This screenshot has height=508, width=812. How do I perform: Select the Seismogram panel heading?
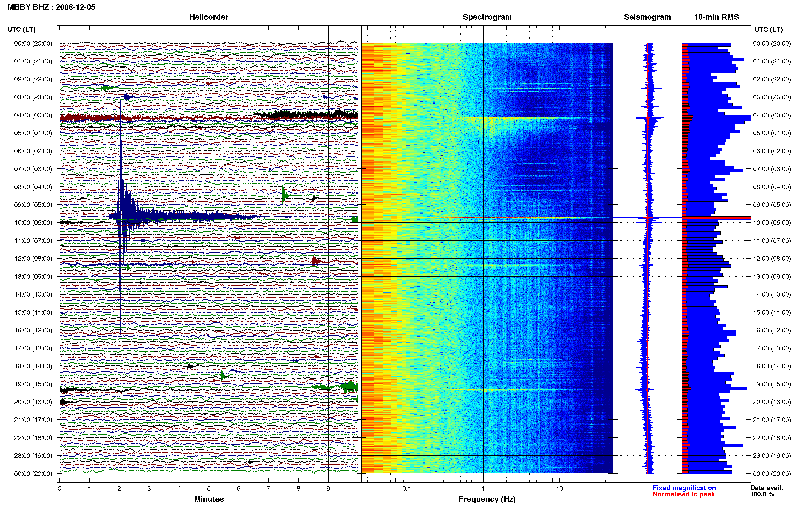[647, 17]
